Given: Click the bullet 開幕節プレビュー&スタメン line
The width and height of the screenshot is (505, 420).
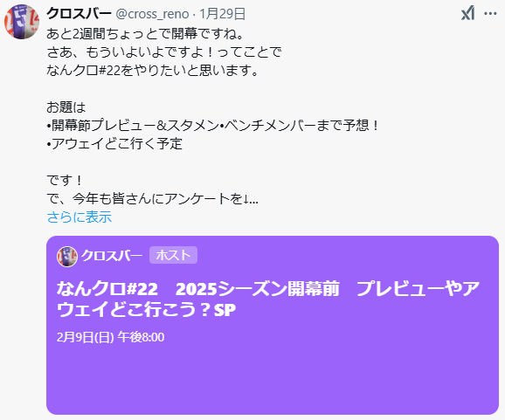Looking at the screenshot, I should tap(213, 125).
